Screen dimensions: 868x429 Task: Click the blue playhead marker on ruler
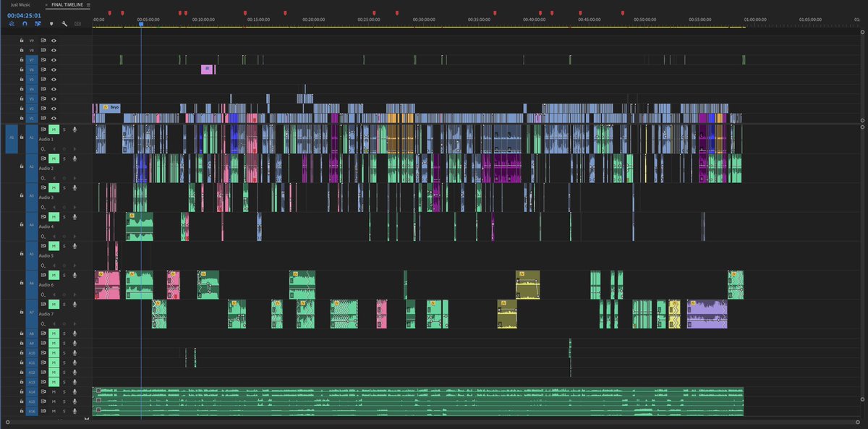pos(141,24)
